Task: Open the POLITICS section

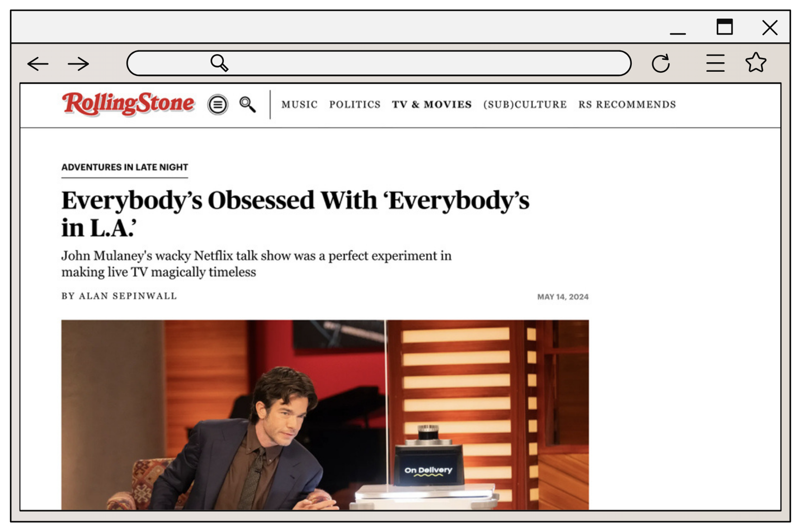Action: point(355,104)
